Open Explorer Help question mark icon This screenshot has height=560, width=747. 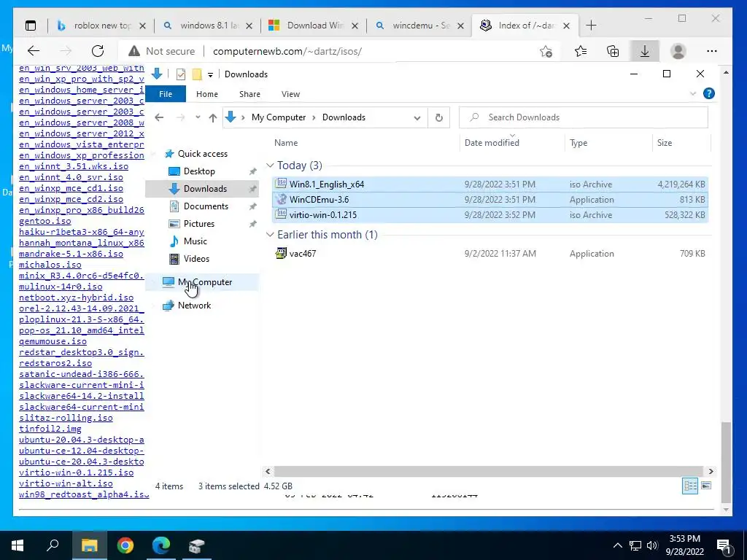[709, 94]
